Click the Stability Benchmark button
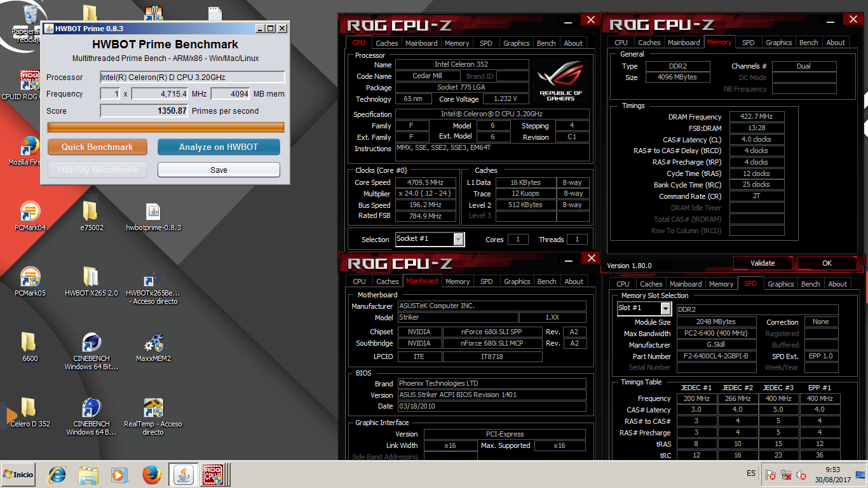The image size is (868, 488). point(97,170)
